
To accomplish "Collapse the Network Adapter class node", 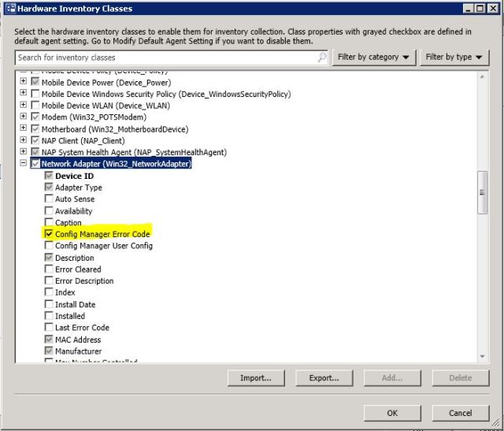I will tap(23, 164).
